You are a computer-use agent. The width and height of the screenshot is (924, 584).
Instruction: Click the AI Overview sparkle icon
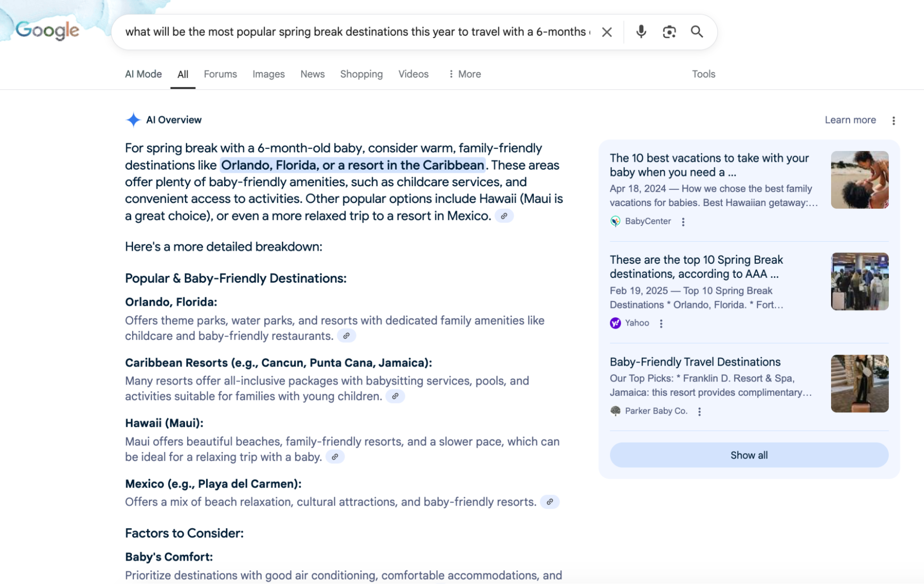point(133,120)
